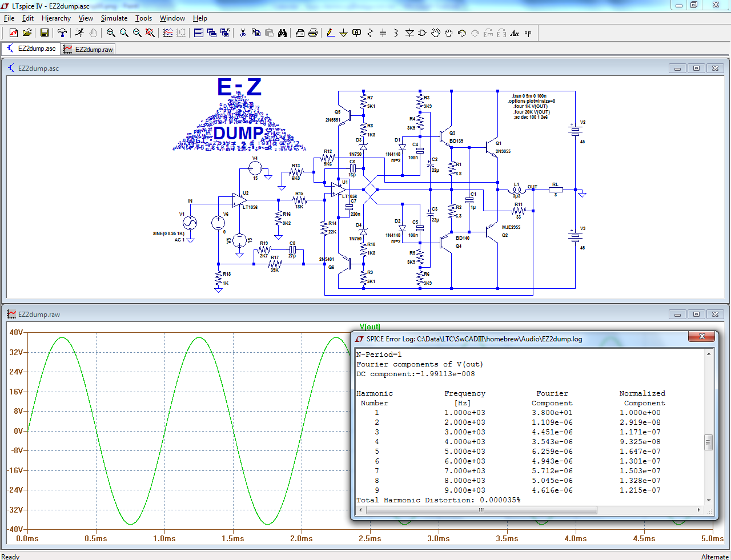Select the Text Aa tool
The image size is (731, 560).
515,33
